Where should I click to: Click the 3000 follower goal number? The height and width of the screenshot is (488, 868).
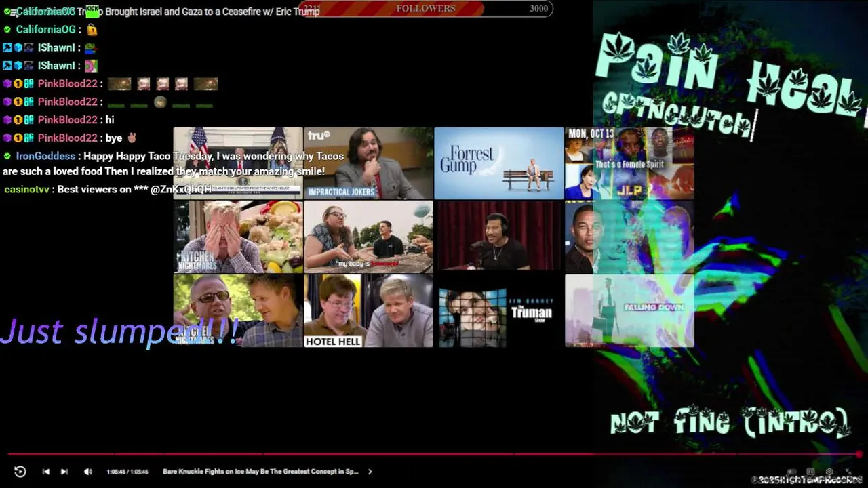coord(538,9)
